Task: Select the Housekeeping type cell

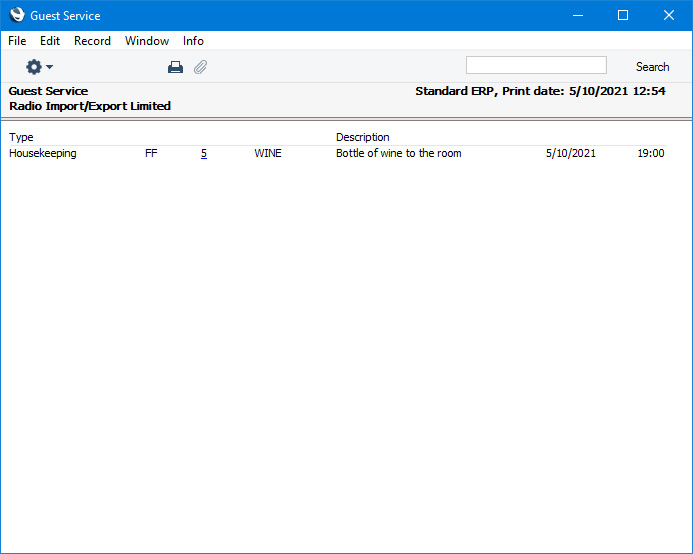Action: 43,153
